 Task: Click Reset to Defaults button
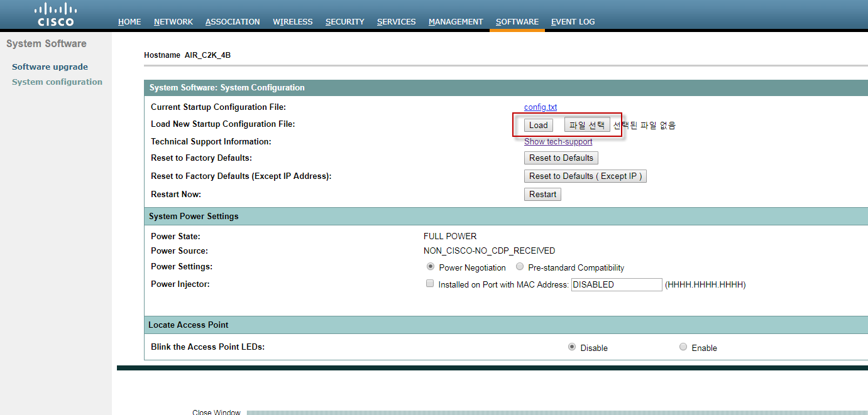(x=561, y=158)
